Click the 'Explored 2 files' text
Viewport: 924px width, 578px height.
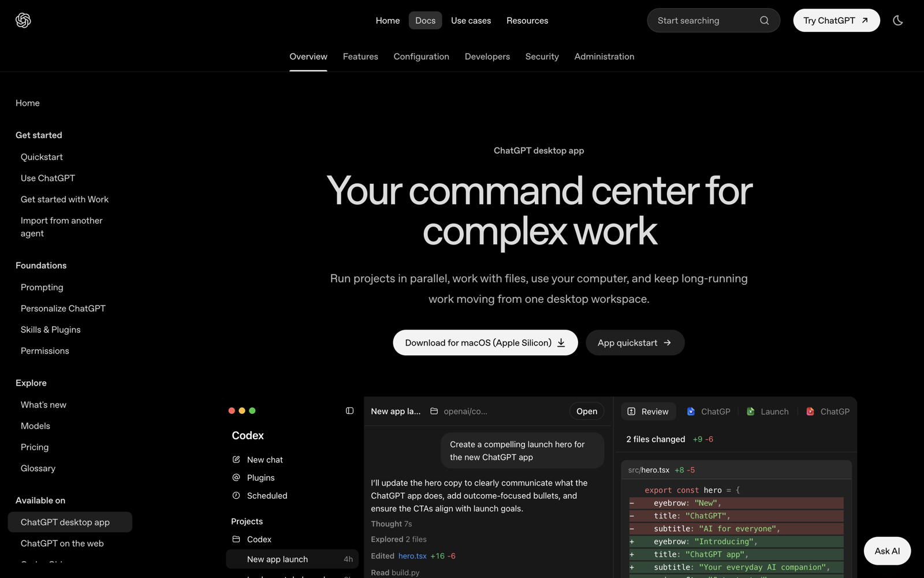[x=398, y=539]
